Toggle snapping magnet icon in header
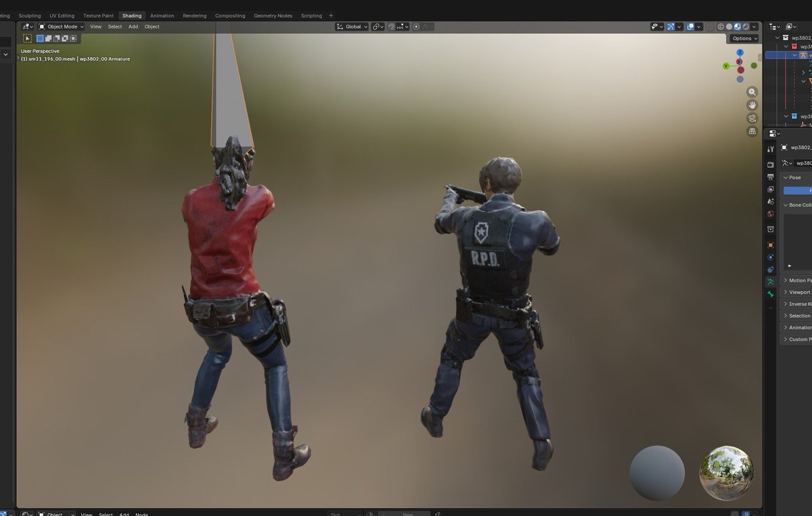The width and height of the screenshot is (812, 516). point(391,26)
